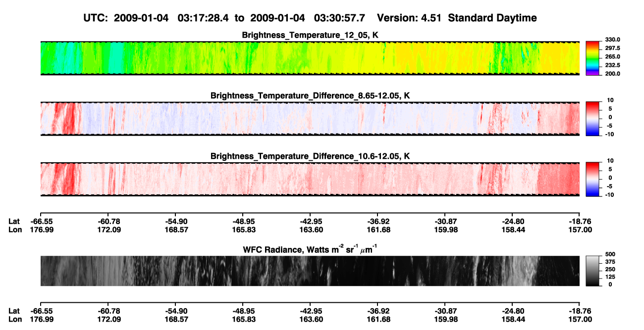
Task: Click the 8.65-12.05 difference color scale bar
Action: 592,118
